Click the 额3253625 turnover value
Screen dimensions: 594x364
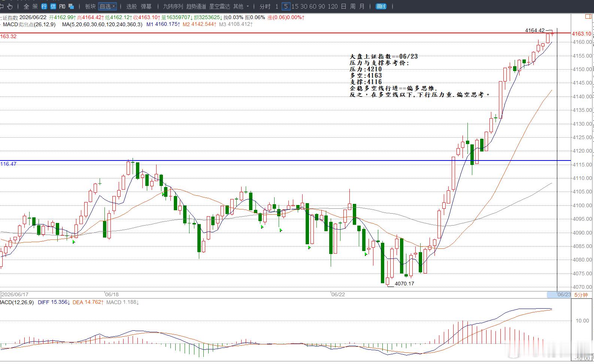tap(208, 17)
